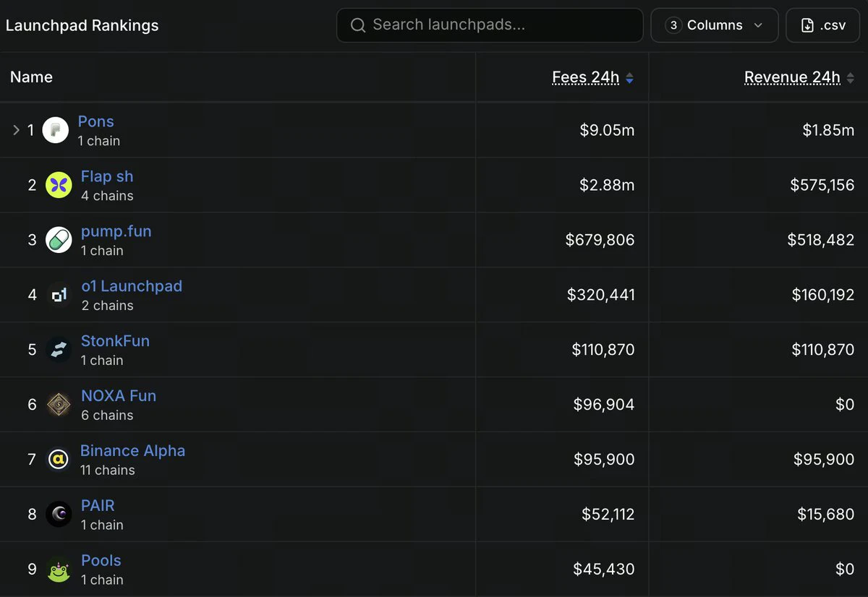Click the $679,806 fees value
Image resolution: width=868 pixels, height=597 pixels.
600,240
